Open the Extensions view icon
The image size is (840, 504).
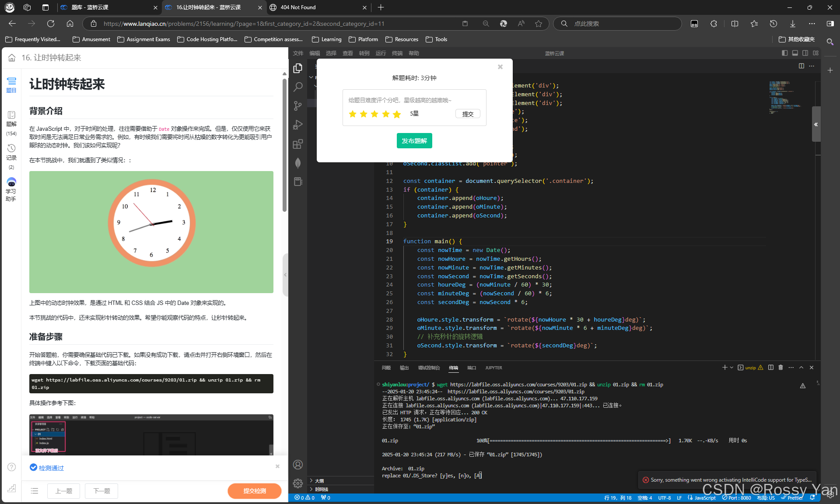point(298,144)
